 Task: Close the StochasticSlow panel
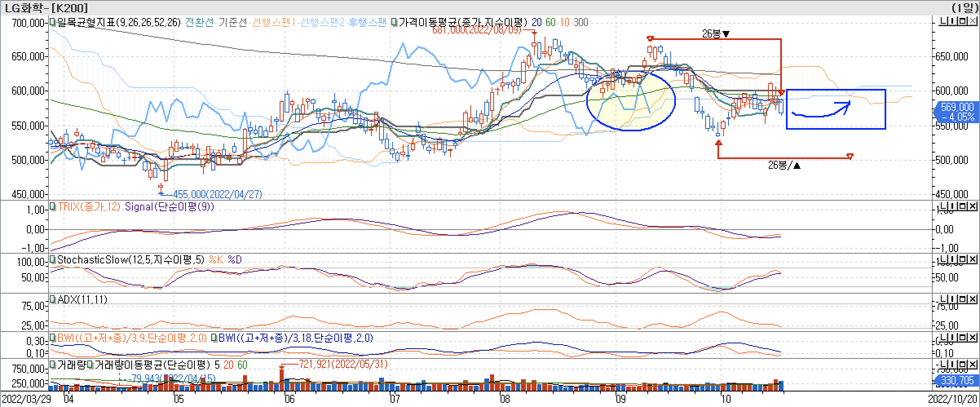(x=972, y=259)
